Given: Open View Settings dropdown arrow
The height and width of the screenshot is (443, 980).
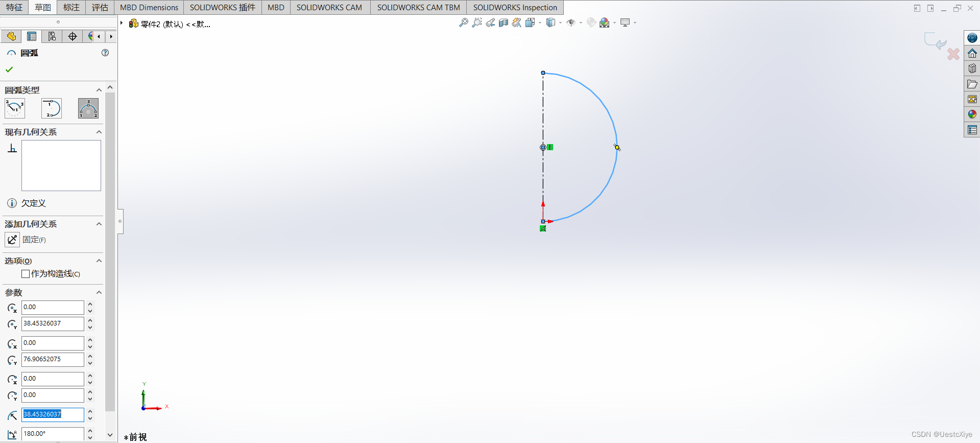Looking at the screenshot, I should (x=635, y=22).
